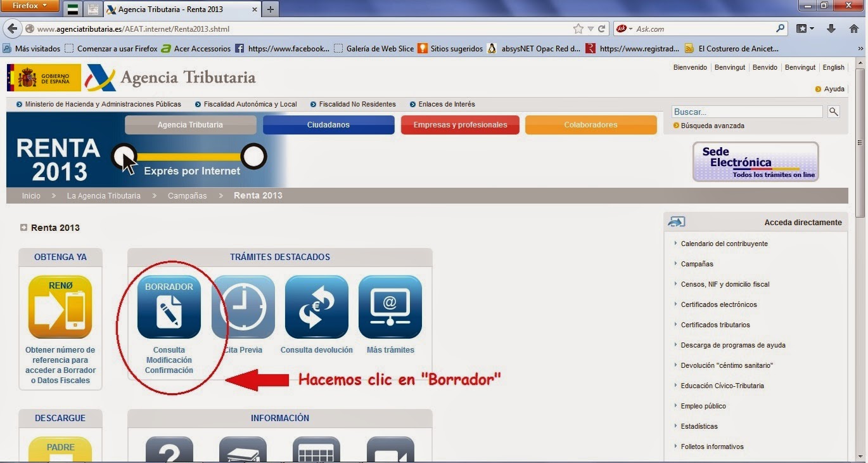Viewport: 868px width, 463px height.
Task: Open the Acer Accessories bookmark
Action: 196,48
